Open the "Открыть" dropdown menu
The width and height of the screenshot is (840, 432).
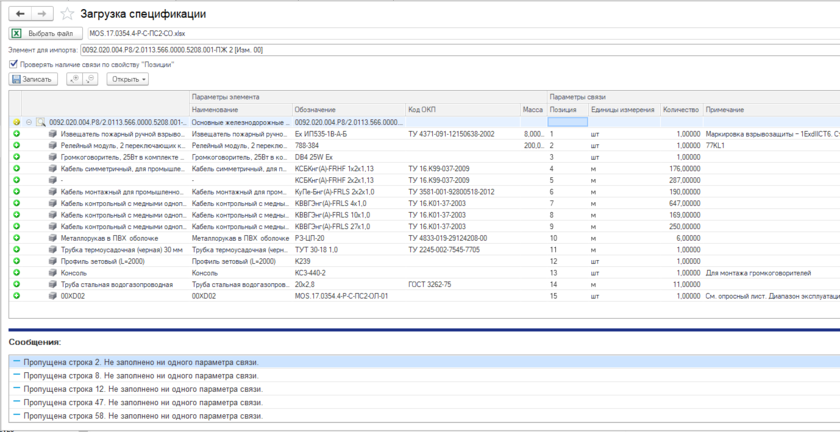[x=128, y=79]
